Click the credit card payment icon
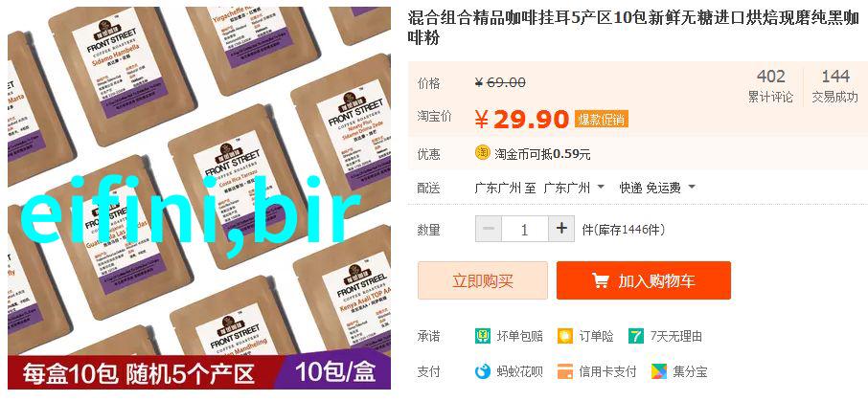 pos(565,371)
